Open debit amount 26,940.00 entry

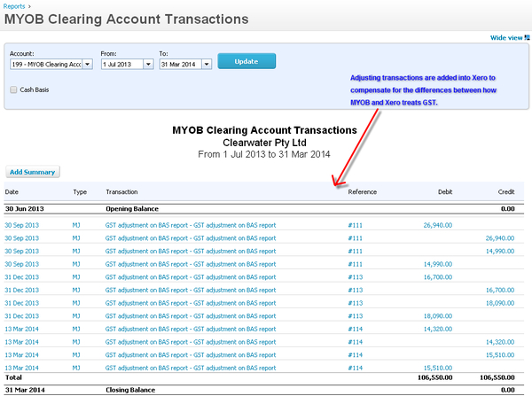(438, 225)
